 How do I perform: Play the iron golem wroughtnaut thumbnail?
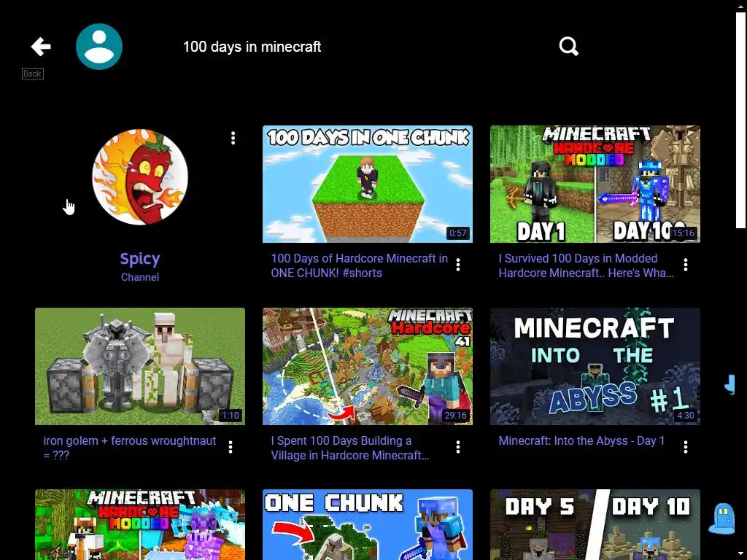140,366
